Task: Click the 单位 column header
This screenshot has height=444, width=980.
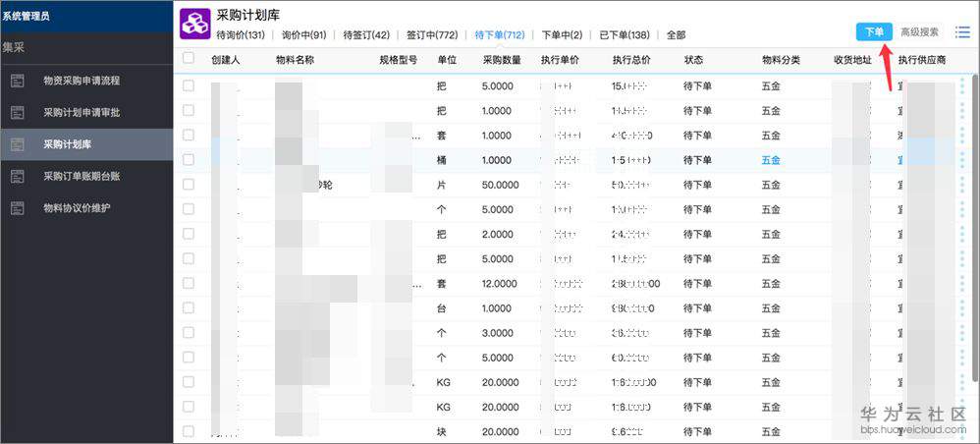Action: (x=447, y=60)
